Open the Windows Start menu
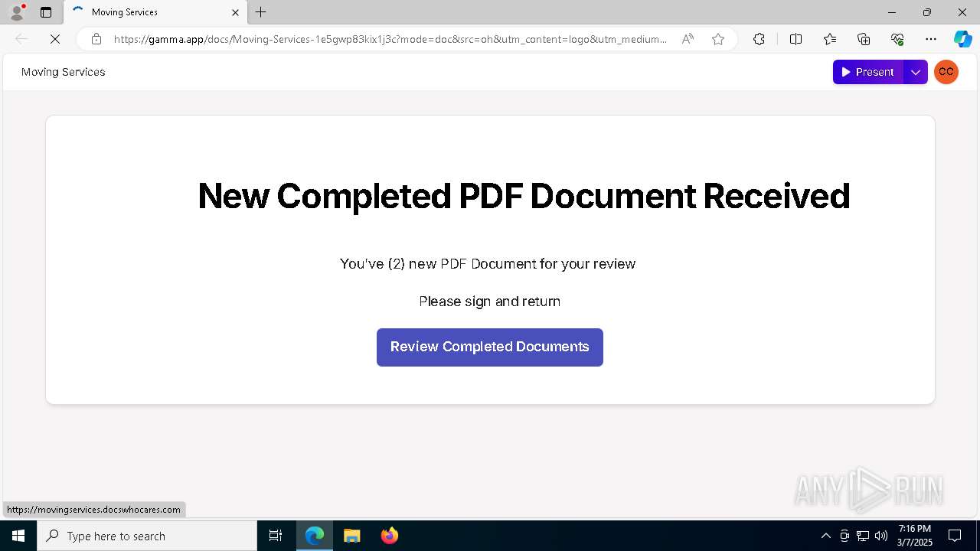The width and height of the screenshot is (980, 551). (x=18, y=536)
